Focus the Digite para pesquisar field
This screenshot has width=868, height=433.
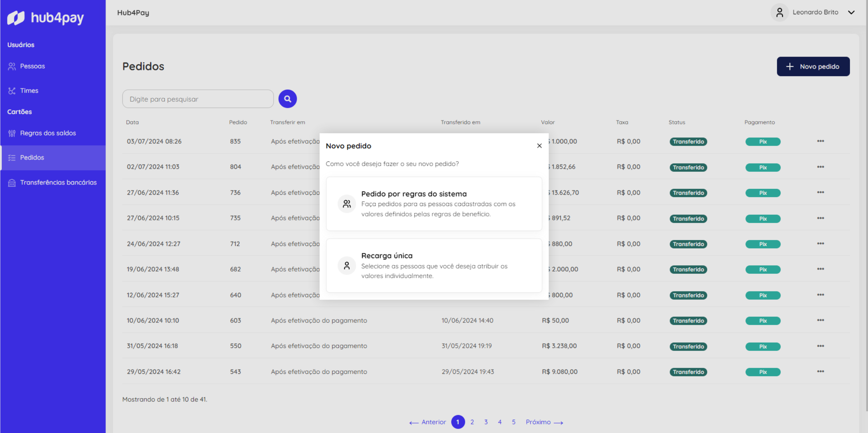coord(198,99)
